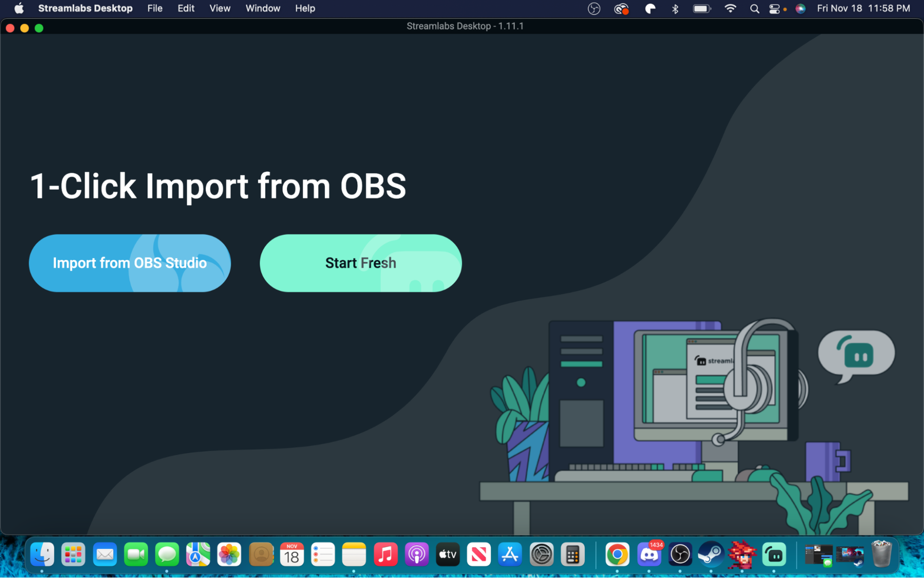Open System Preferences from the dock
The width and height of the screenshot is (924, 578).
pos(541,555)
